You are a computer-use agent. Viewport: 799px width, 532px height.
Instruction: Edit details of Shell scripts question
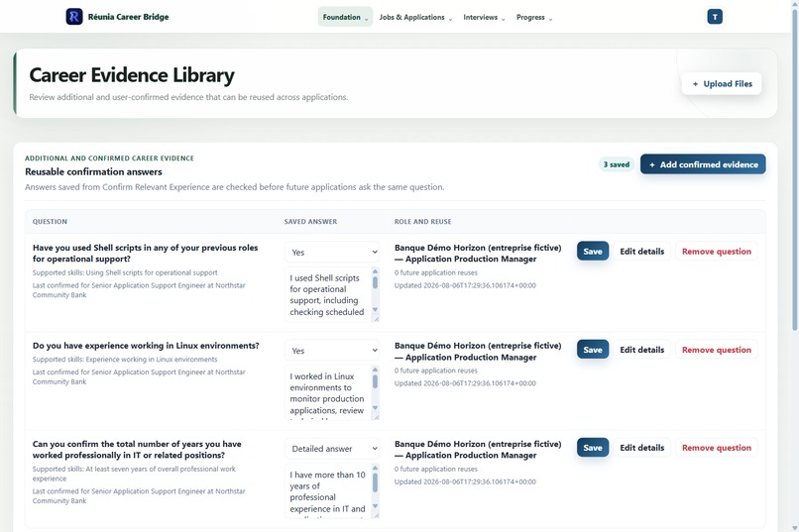coord(641,251)
